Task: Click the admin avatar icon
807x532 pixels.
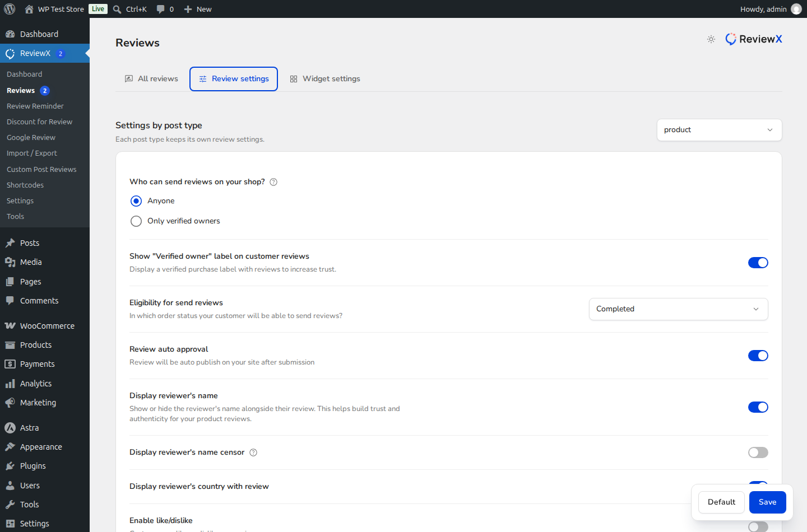Action: (796, 9)
